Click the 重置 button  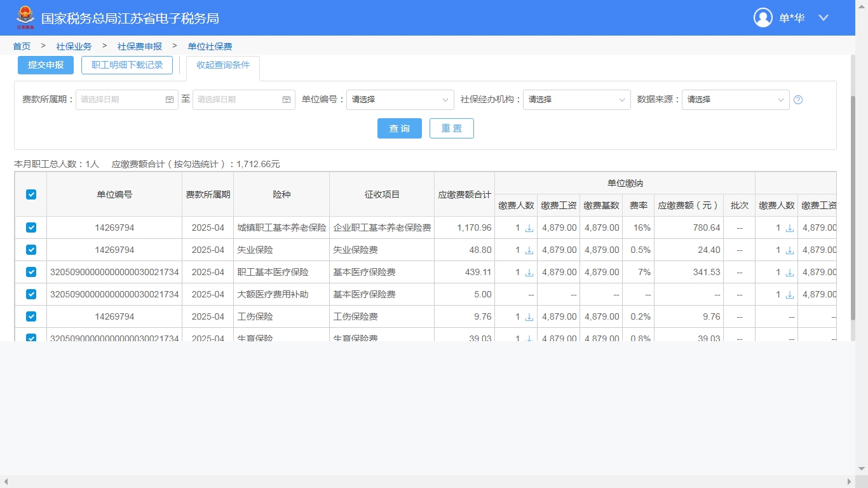click(452, 128)
